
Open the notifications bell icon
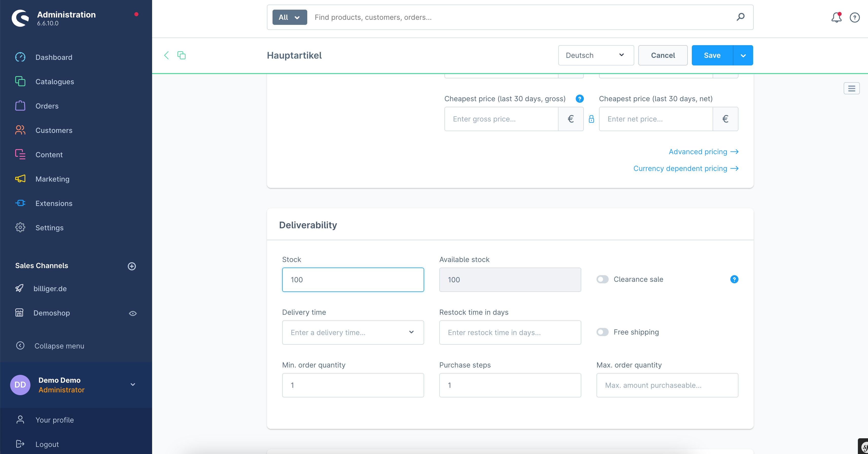coord(836,17)
